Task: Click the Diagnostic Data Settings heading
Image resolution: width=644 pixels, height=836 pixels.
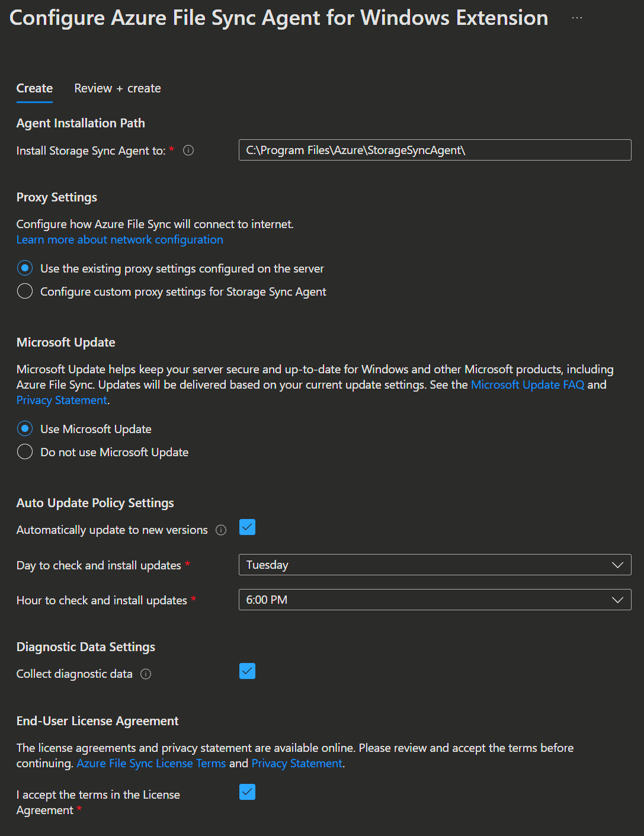Action: point(86,647)
